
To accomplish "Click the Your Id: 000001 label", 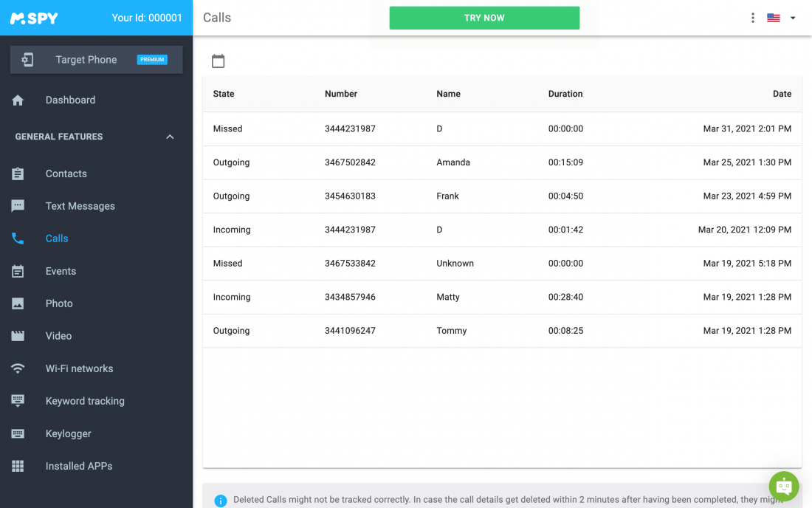I will [x=147, y=18].
